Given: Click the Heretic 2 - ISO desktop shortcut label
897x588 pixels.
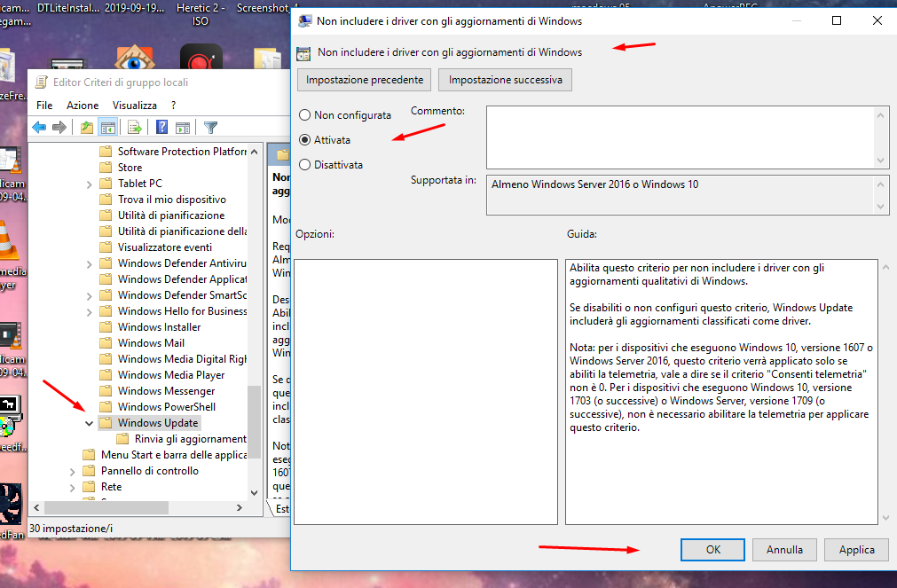Looking at the screenshot, I should [x=201, y=14].
